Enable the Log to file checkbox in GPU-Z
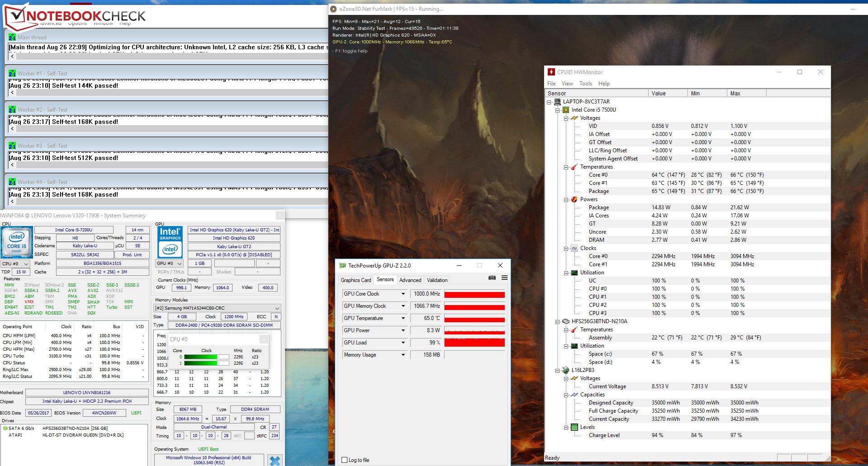The width and height of the screenshot is (868, 466). (345, 460)
